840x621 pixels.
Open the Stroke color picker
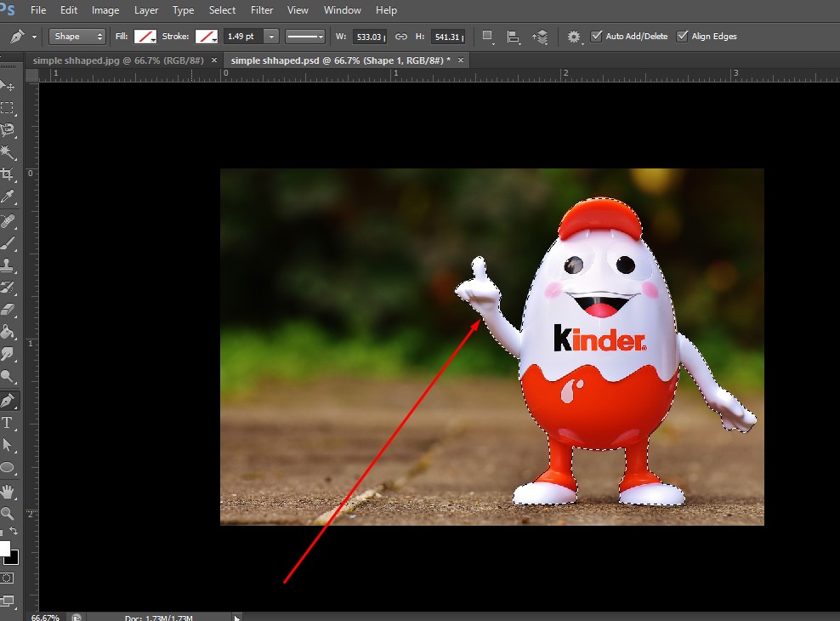point(207,37)
